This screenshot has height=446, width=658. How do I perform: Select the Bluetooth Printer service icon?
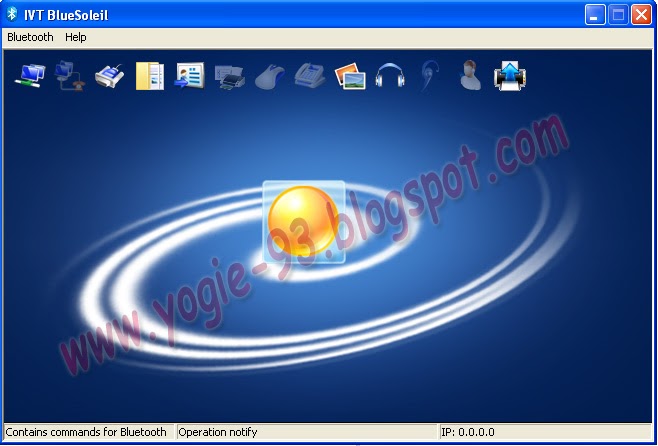coord(230,77)
